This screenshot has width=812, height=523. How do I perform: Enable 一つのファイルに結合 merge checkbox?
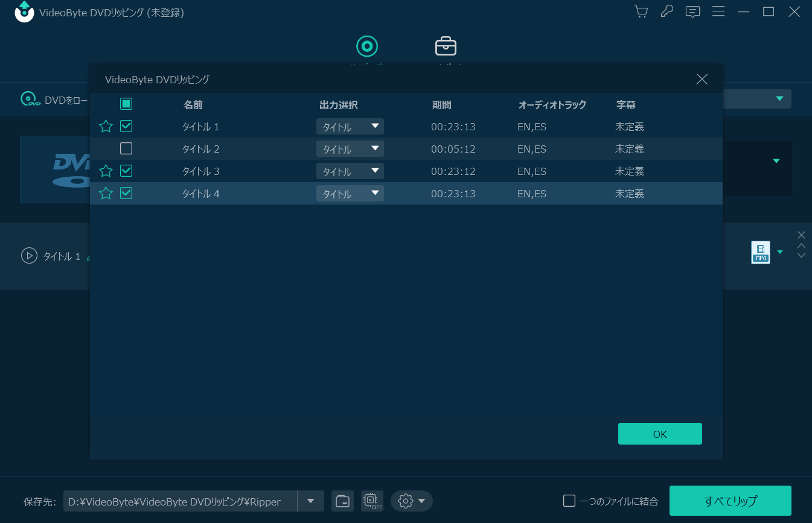[x=569, y=501]
